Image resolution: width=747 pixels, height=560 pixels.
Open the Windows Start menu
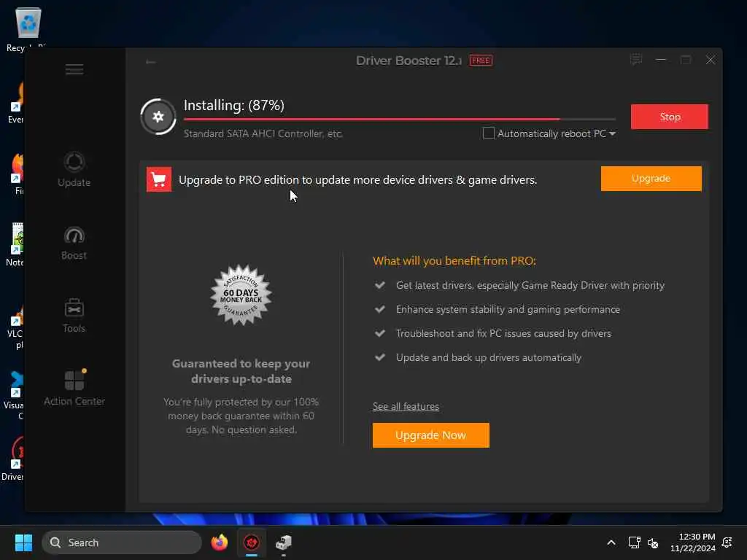tap(23, 542)
